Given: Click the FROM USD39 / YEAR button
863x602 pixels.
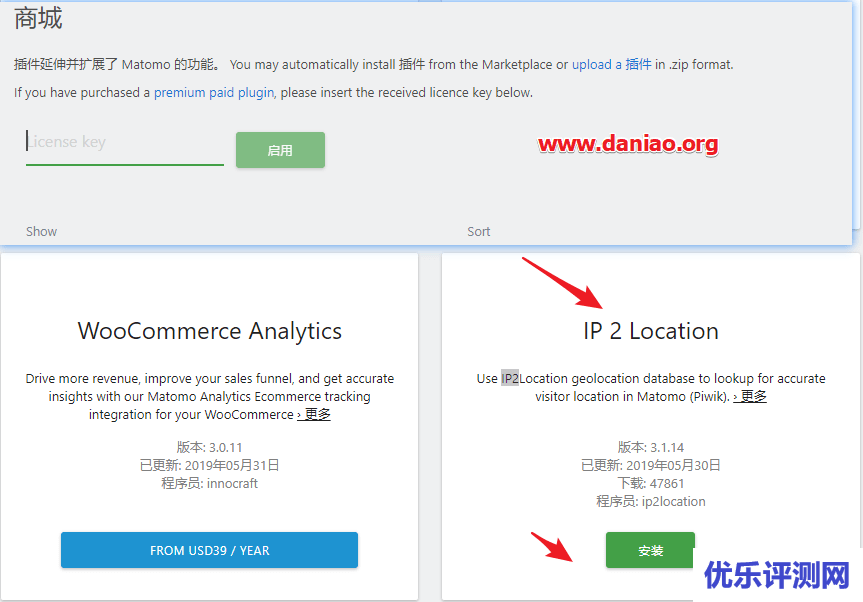Looking at the screenshot, I should coord(209,550).
